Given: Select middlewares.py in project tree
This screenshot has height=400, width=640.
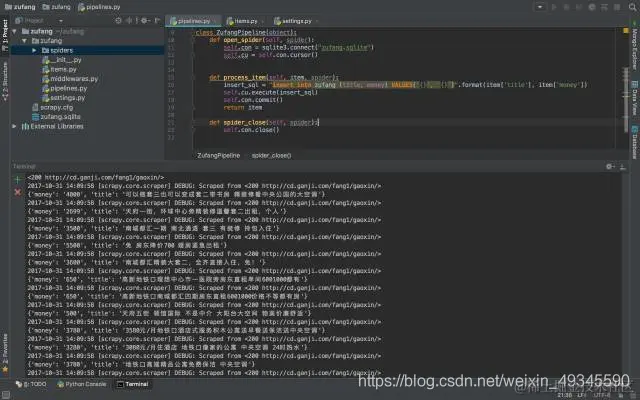Looking at the screenshot, I should click(x=70, y=79).
